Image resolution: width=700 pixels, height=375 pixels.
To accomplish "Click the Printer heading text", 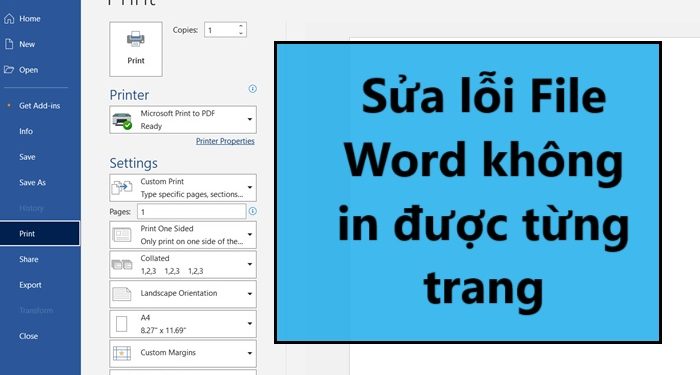I will 129,95.
